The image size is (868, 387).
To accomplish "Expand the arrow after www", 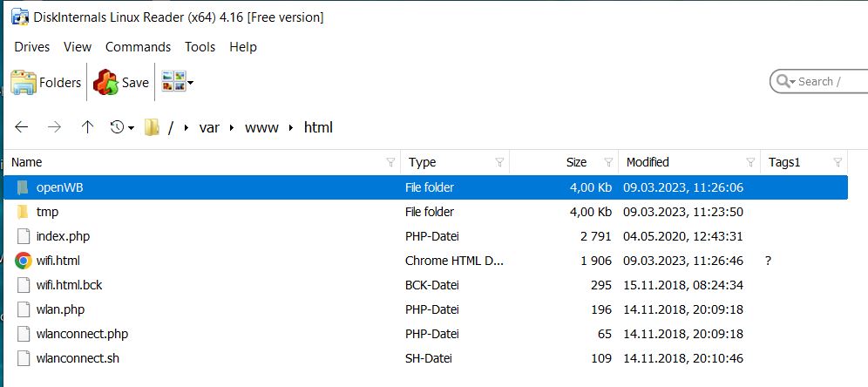I will click(x=290, y=128).
